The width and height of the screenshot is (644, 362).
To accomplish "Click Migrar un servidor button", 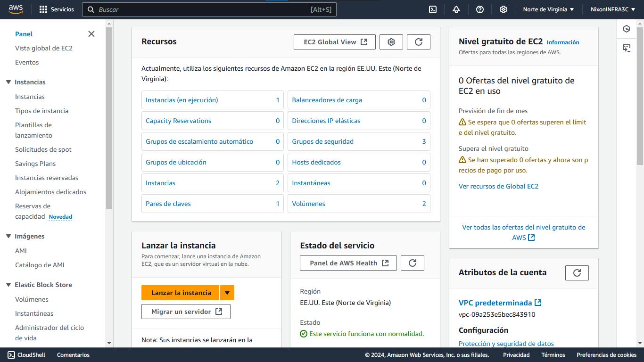I will [x=186, y=312].
